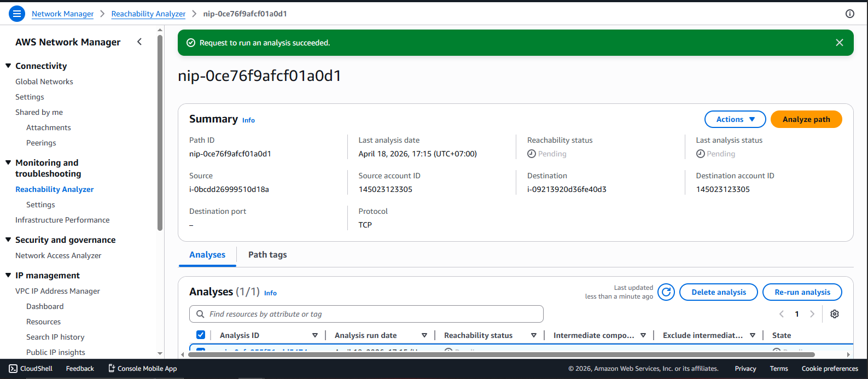Open Peerings in sidebar
This screenshot has width=868, height=379.
point(41,143)
